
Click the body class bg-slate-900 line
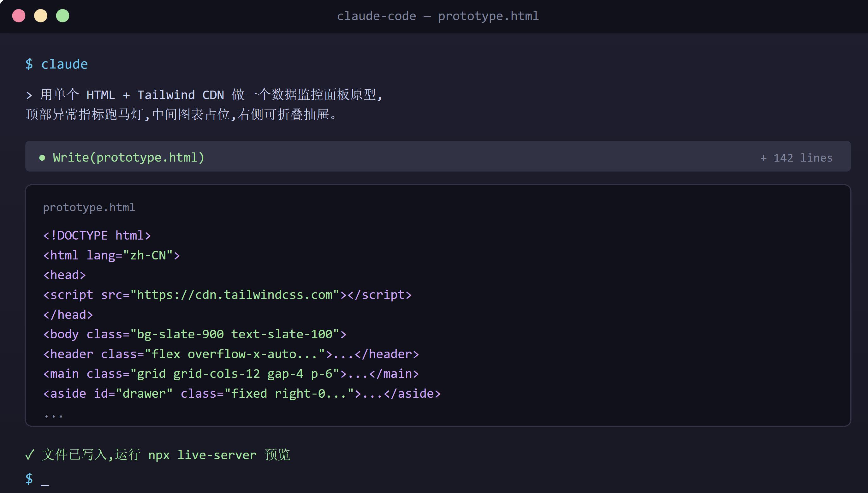pyautogui.click(x=195, y=334)
